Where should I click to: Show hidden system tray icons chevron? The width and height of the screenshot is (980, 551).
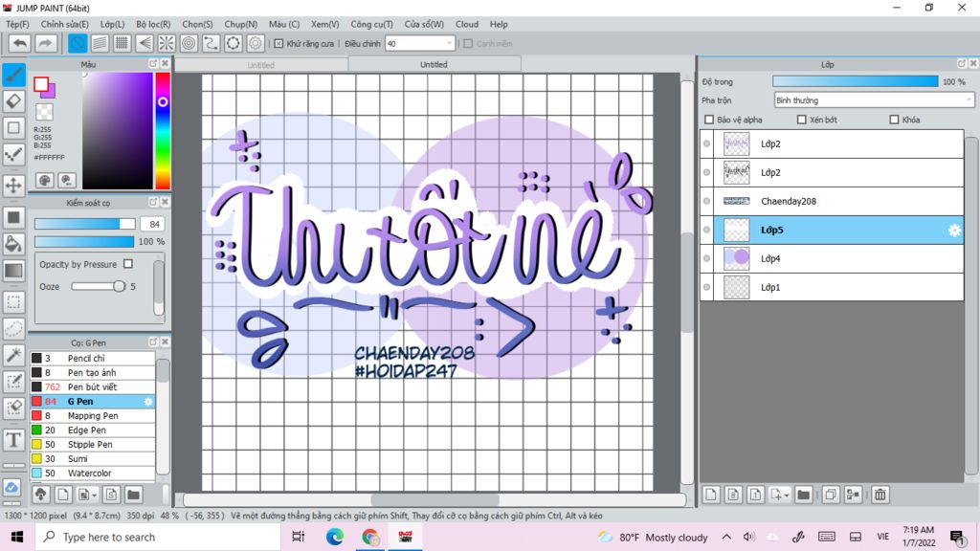[x=726, y=537]
